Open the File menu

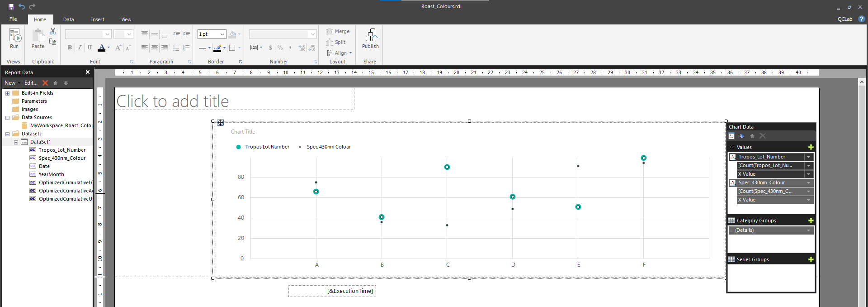pos(13,19)
